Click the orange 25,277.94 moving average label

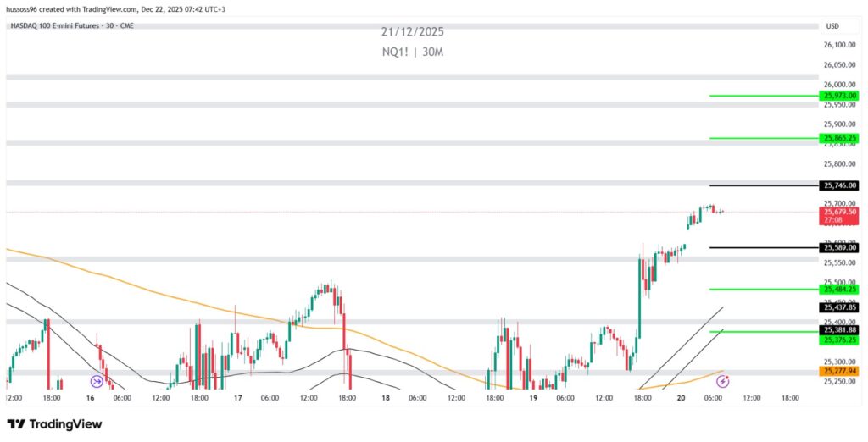[839, 371]
